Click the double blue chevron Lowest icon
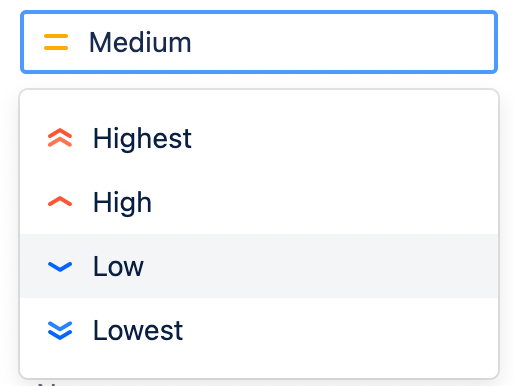This screenshot has height=386, width=514. click(x=60, y=330)
